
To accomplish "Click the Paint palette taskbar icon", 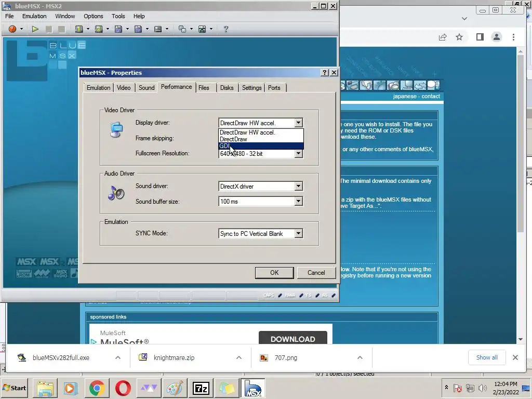I will [175, 388].
